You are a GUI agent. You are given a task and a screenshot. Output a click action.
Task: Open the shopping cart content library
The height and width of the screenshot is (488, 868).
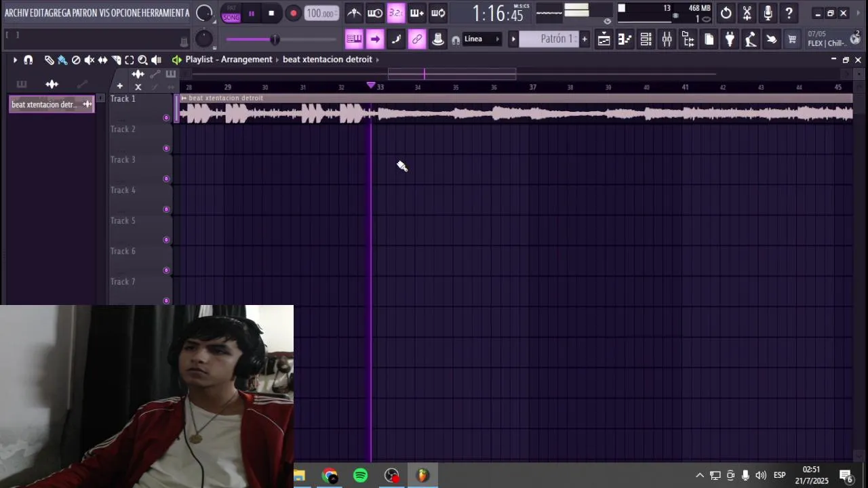pos(792,39)
